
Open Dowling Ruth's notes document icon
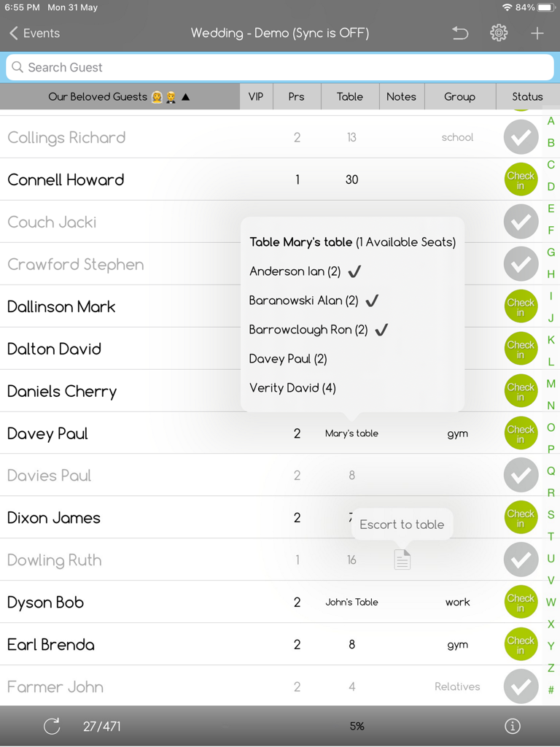(x=402, y=560)
